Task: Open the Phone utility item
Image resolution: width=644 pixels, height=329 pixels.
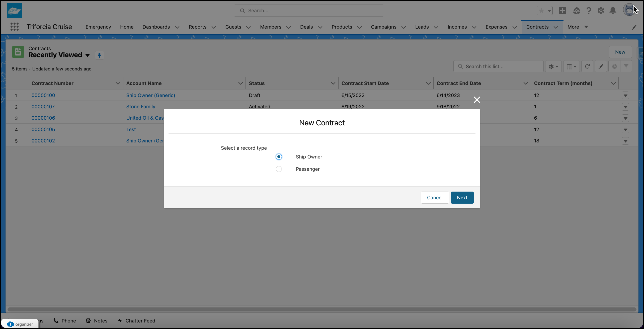Action: click(64, 321)
